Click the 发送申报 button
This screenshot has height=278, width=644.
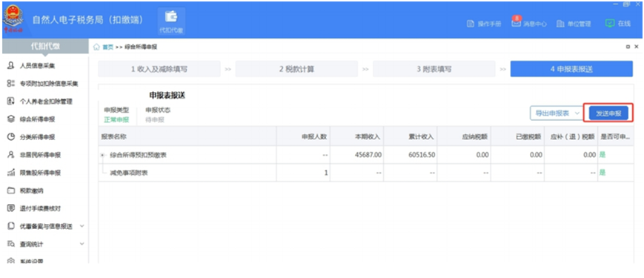click(608, 113)
